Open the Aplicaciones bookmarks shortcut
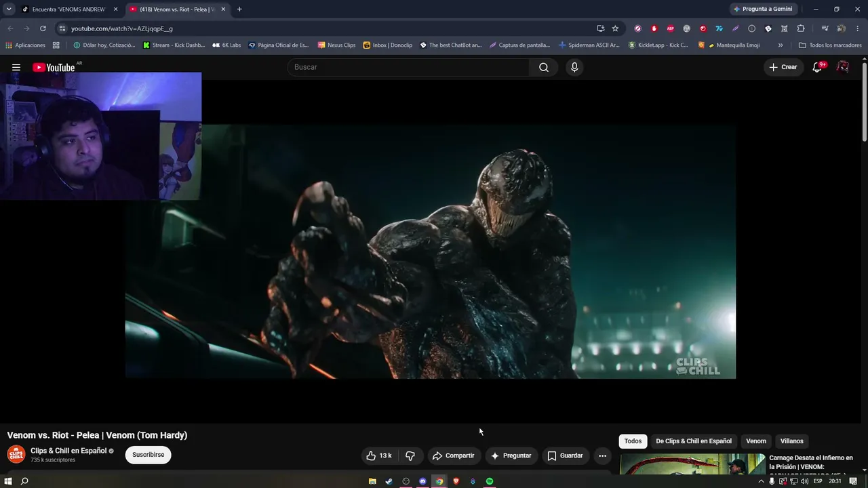Screen dimensions: 868x488 pyautogui.click(x=25, y=45)
